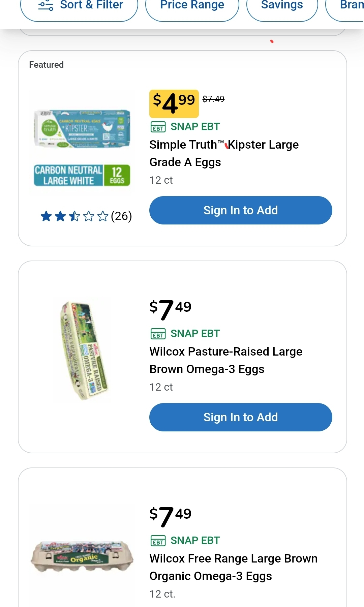Viewport: 364px width, 607px height.
Task: View the Wilcox Organic egg carton image
Action: (x=82, y=557)
